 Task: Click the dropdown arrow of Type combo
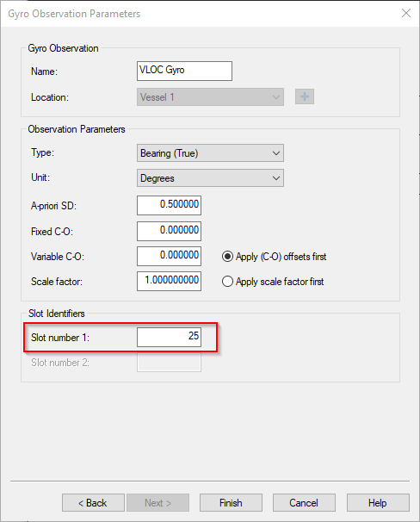pos(276,153)
